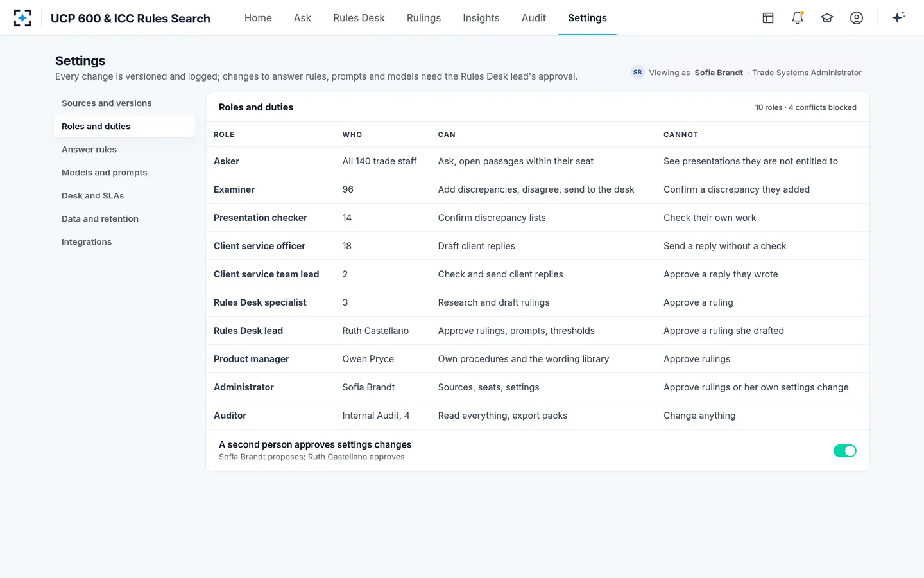This screenshot has height=578, width=924.
Task: Open the notifications bell
Action: pos(798,18)
